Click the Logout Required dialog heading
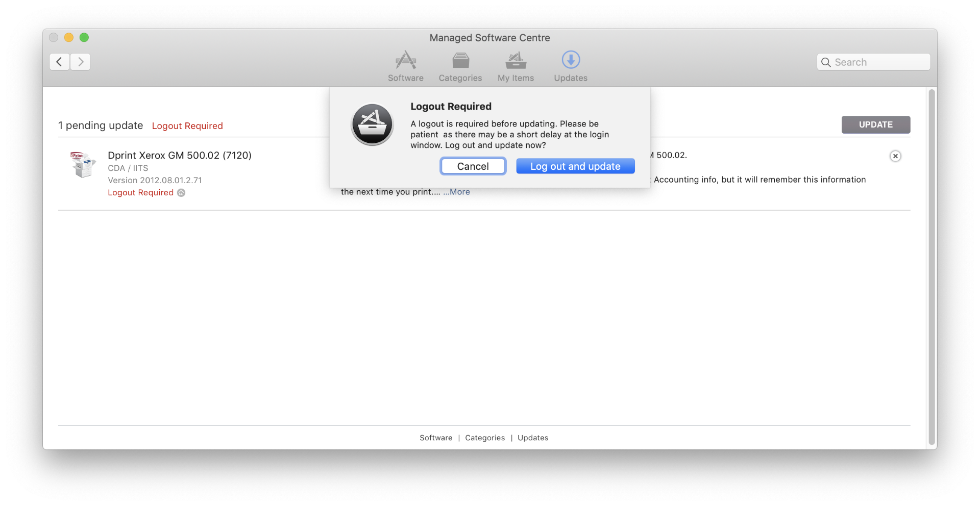The image size is (980, 506). pos(451,107)
